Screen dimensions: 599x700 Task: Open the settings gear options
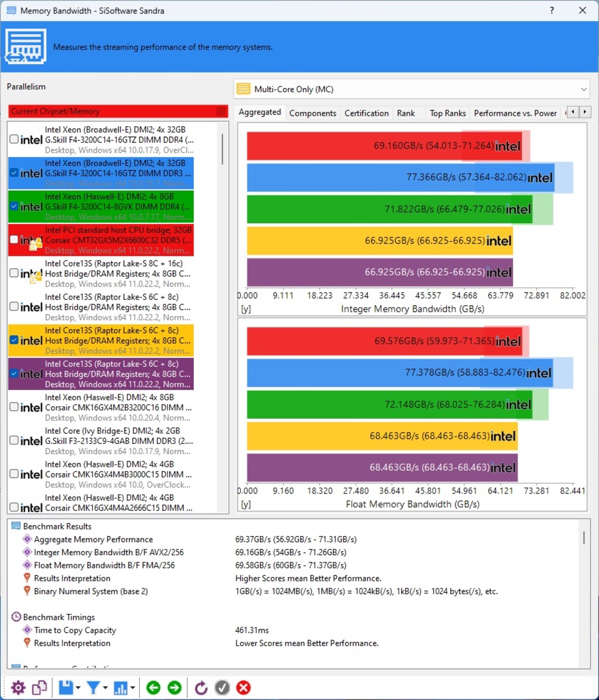click(19, 687)
